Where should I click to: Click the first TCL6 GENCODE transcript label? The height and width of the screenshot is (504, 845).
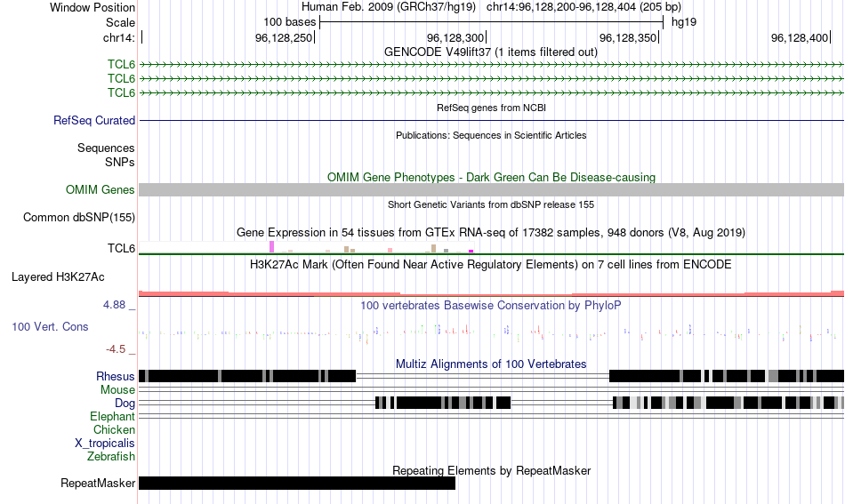pyautogui.click(x=121, y=65)
